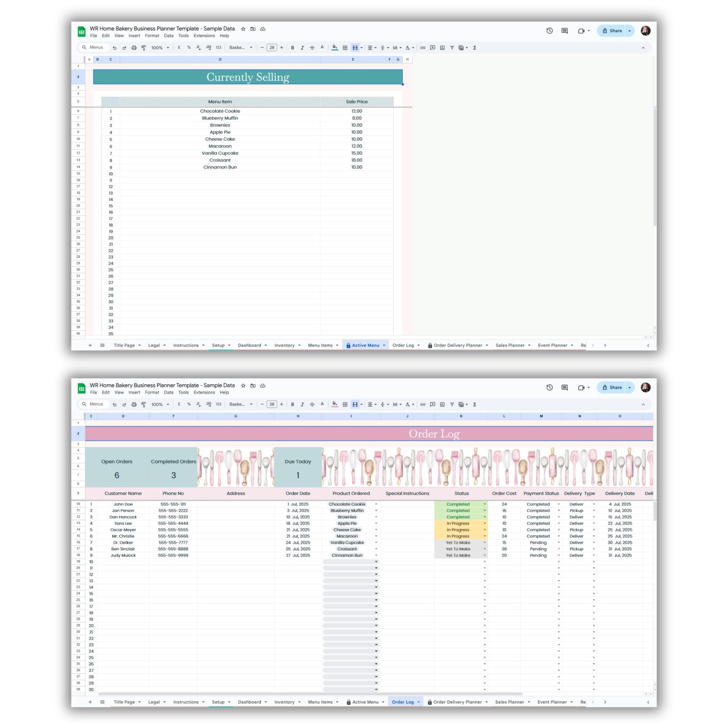The height and width of the screenshot is (728, 728).
Task: Click the paint format icon in top window
Action: click(144, 48)
